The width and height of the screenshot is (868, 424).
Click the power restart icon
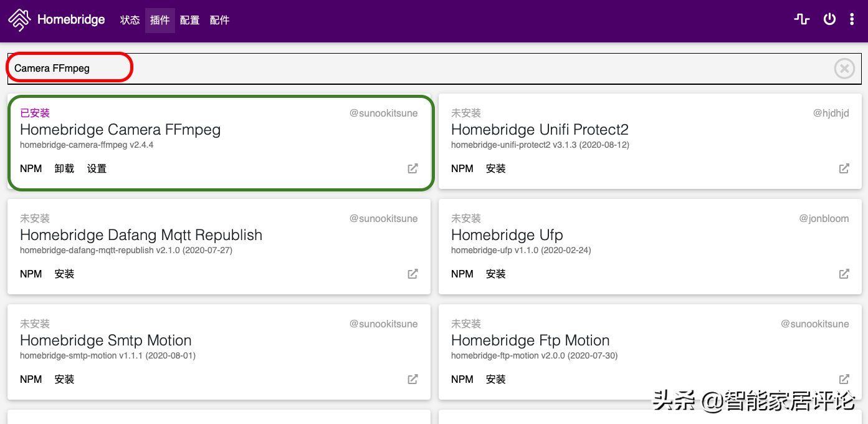tap(829, 19)
